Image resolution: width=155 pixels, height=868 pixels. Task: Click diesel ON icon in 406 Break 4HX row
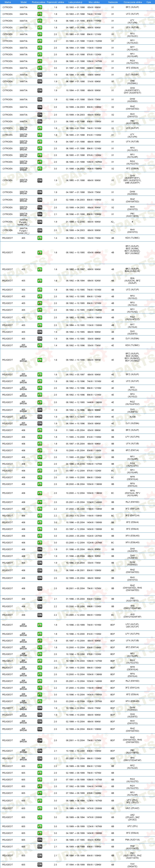(x=40, y=759)
